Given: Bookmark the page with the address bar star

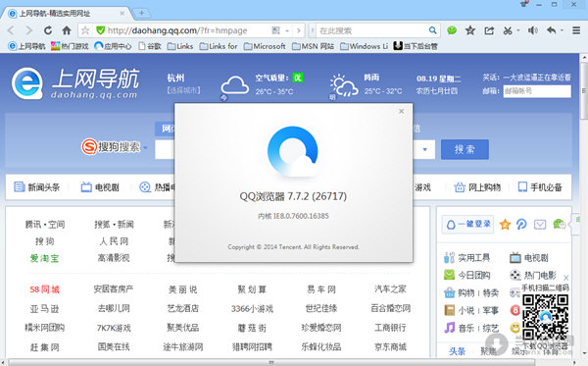Looking at the screenshot, I should 85,30.
